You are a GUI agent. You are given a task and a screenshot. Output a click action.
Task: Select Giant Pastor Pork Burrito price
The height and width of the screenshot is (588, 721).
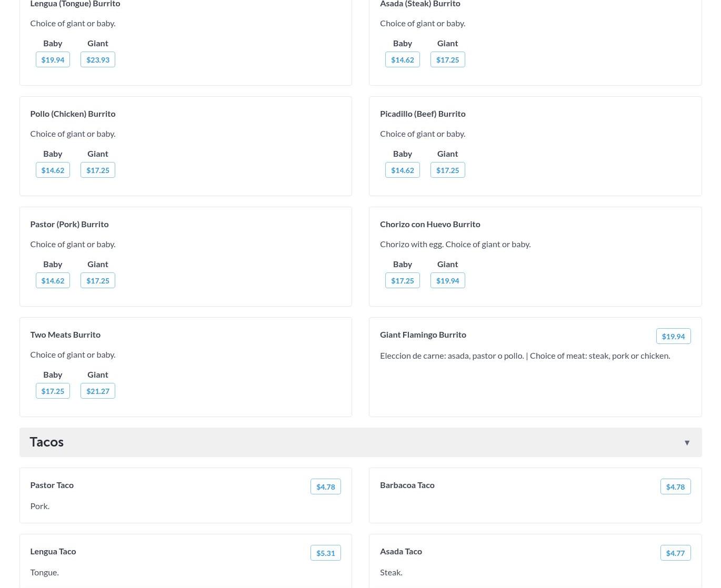coord(98,280)
